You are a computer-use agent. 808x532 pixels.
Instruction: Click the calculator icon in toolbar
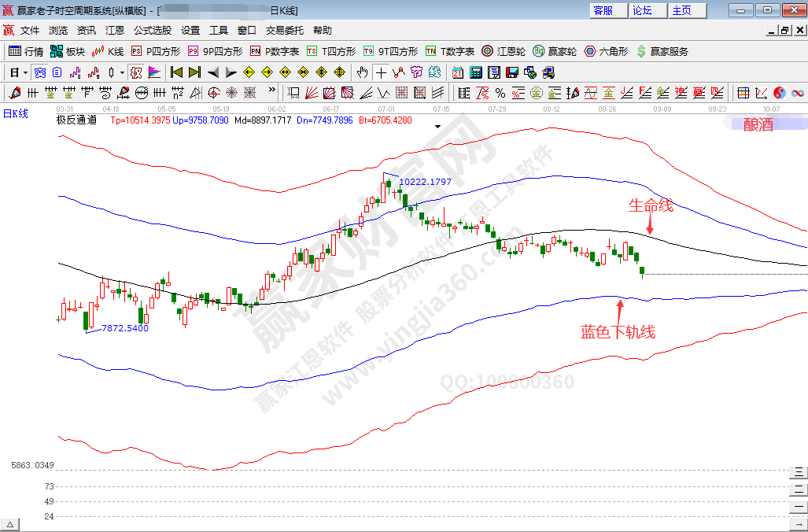point(475,72)
